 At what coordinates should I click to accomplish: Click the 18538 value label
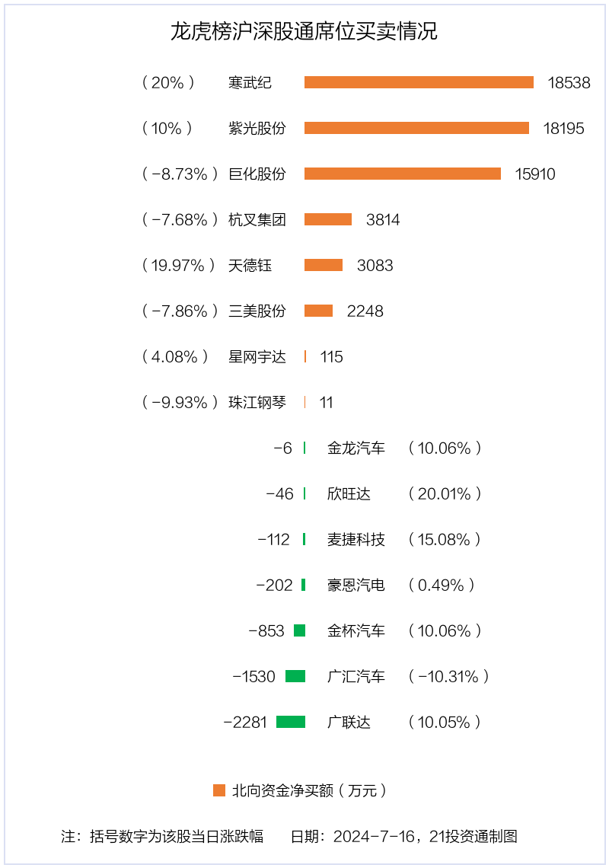(569, 82)
